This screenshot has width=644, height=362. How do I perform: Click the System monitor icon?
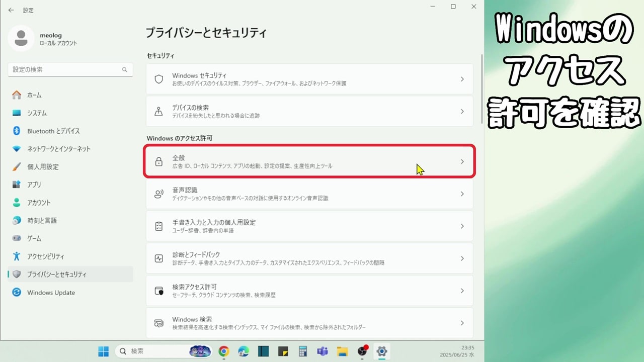click(x=17, y=113)
